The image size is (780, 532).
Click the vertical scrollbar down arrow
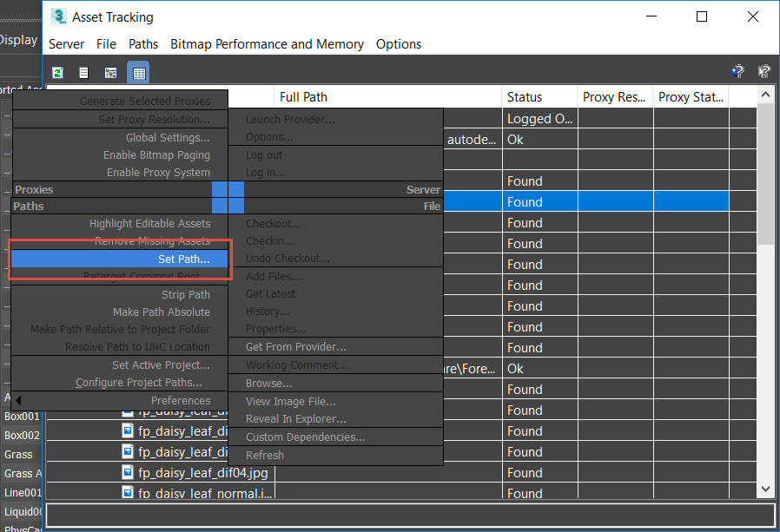point(765,489)
